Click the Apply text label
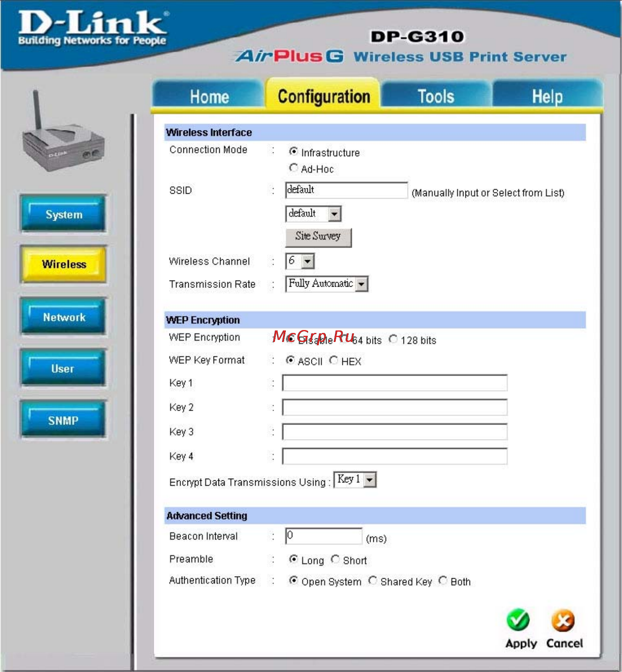Image resolution: width=622 pixels, height=672 pixels. click(x=521, y=644)
